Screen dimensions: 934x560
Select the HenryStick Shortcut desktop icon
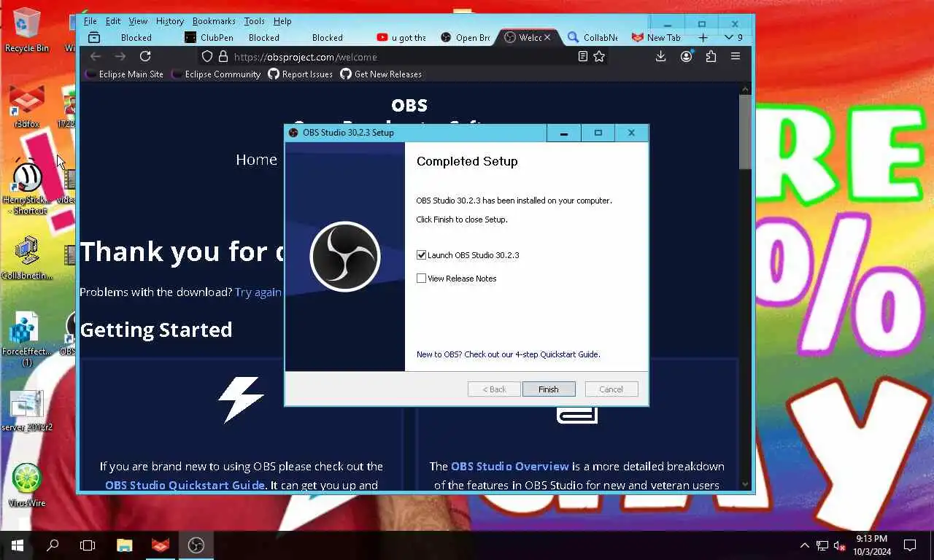(27, 186)
